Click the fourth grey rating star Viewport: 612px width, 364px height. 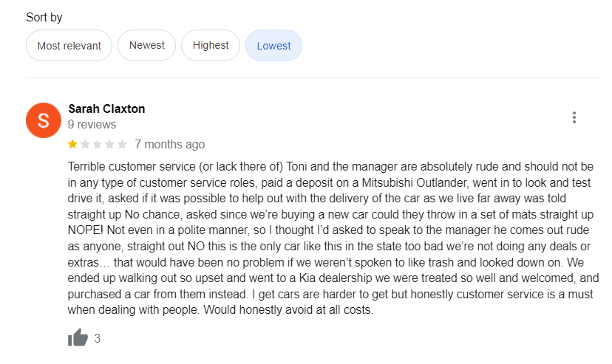click(x=110, y=144)
